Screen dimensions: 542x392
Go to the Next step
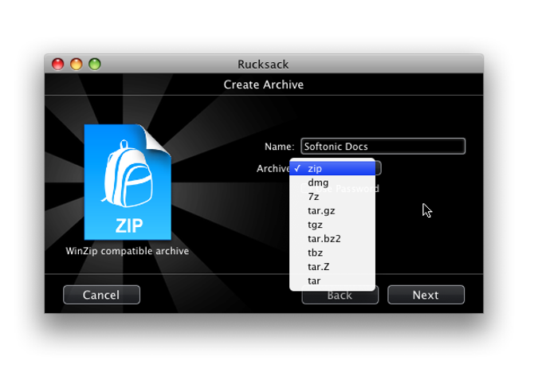[426, 295]
